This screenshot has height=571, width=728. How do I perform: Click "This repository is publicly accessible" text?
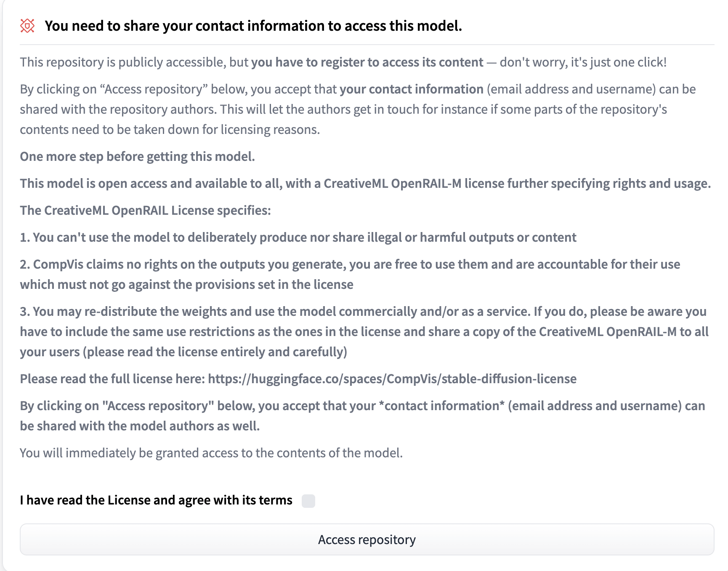[x=123, y=62]
